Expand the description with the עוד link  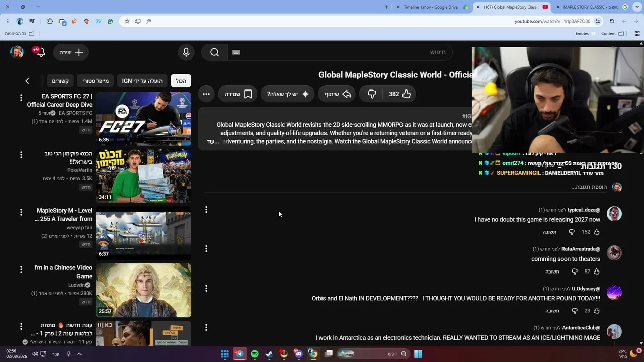(x=213, y=142)
